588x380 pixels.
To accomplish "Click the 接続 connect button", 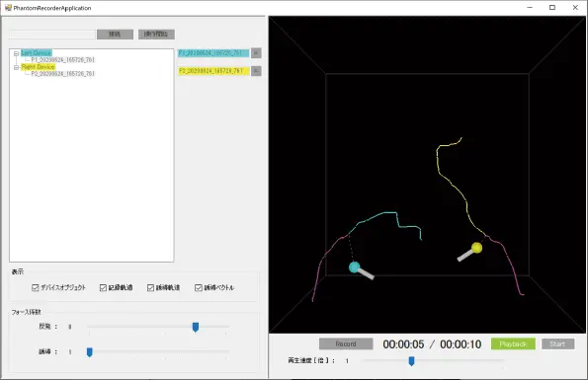I will click(115, 35).
